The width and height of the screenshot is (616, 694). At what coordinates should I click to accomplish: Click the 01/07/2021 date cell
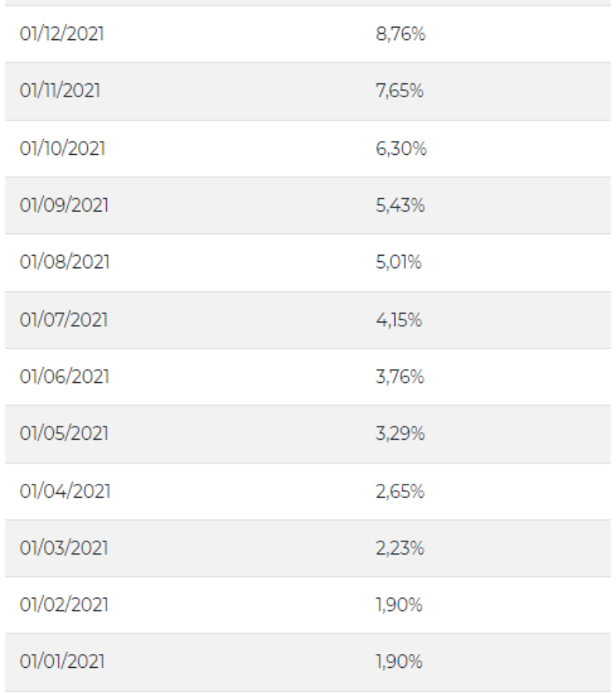[x=62, y=320]
